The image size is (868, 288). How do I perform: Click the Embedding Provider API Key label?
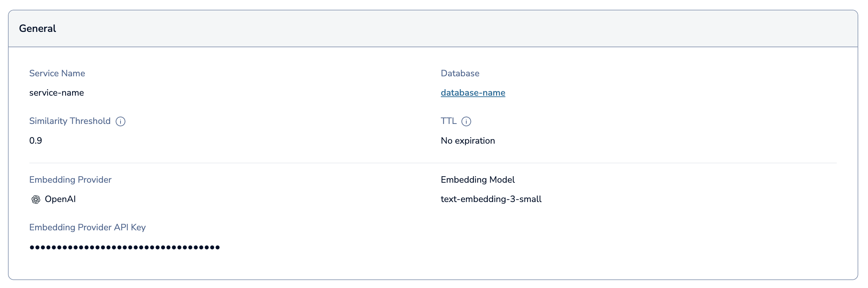pos(88,227)
